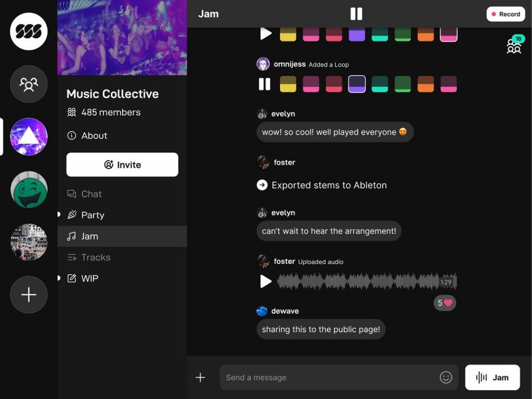
Task: Pause the jam from the header bar
Action: 356,14
